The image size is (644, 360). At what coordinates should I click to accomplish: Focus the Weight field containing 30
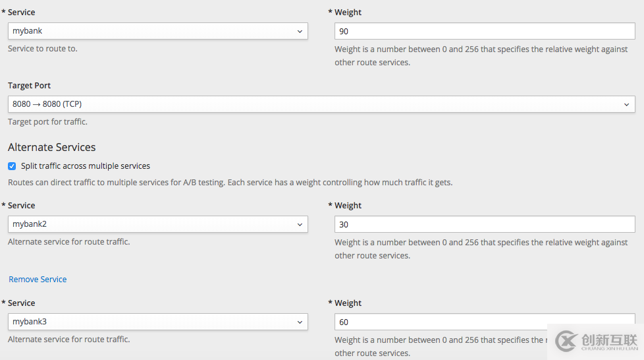point(485,224)
